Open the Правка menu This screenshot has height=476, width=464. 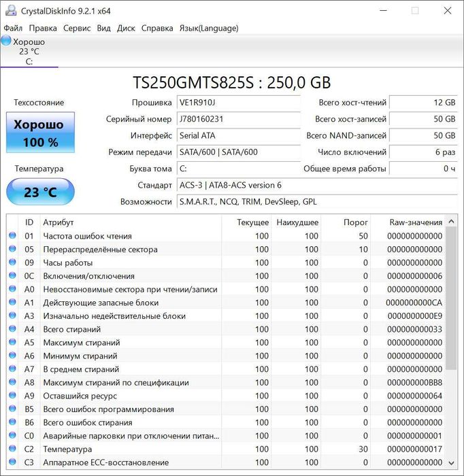tap(43, 29)
